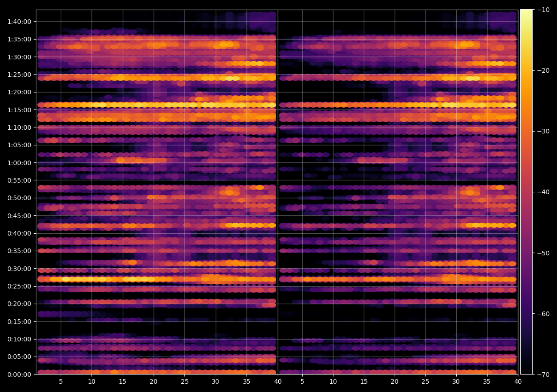The height and width of the screenshot is (392, 557).
Task: Click the 0:55:00 time axis label
Action: [x=19, y=180]
